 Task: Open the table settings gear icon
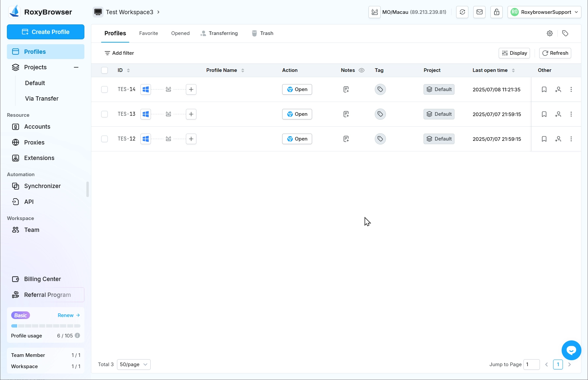click(x=550, y=33)
